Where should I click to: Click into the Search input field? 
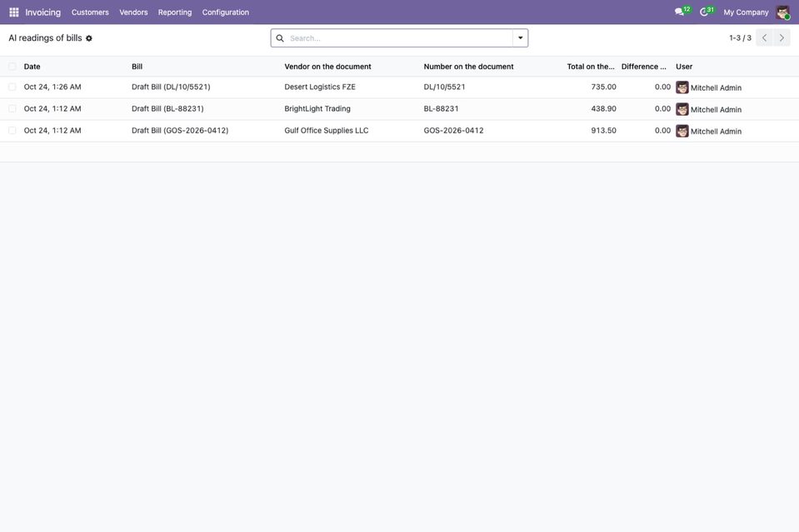point(399,38)
